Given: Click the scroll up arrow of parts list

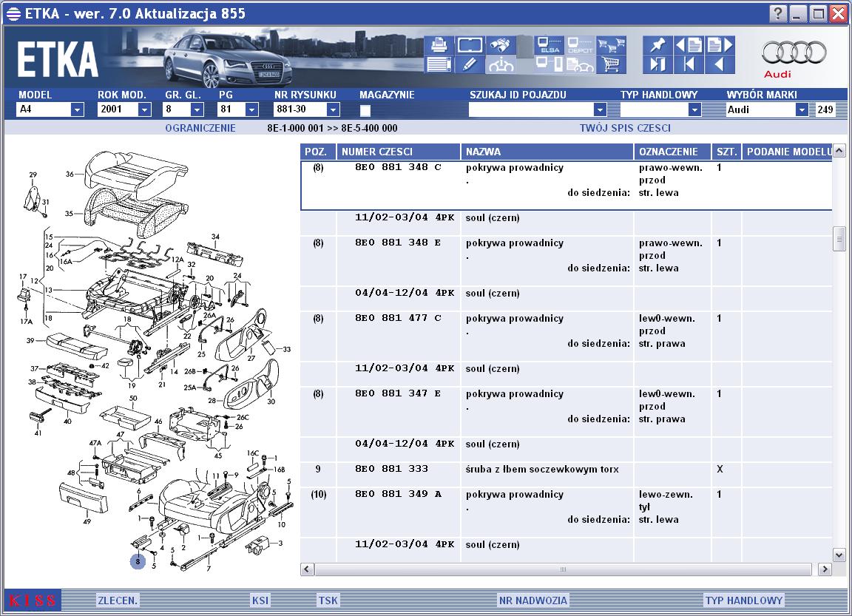Looking at the screenshot, I should [839, 150].
